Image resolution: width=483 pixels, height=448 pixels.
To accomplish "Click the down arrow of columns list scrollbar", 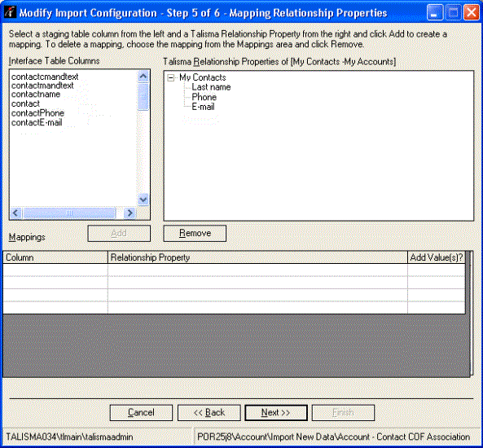I will coord(143,200).
